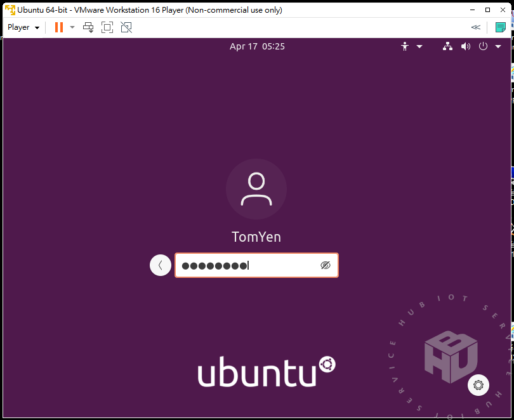Viewport: 514px width, 420px height.
Task: Open the clock showing Apr 17 05:25
Action: point(257,46)
